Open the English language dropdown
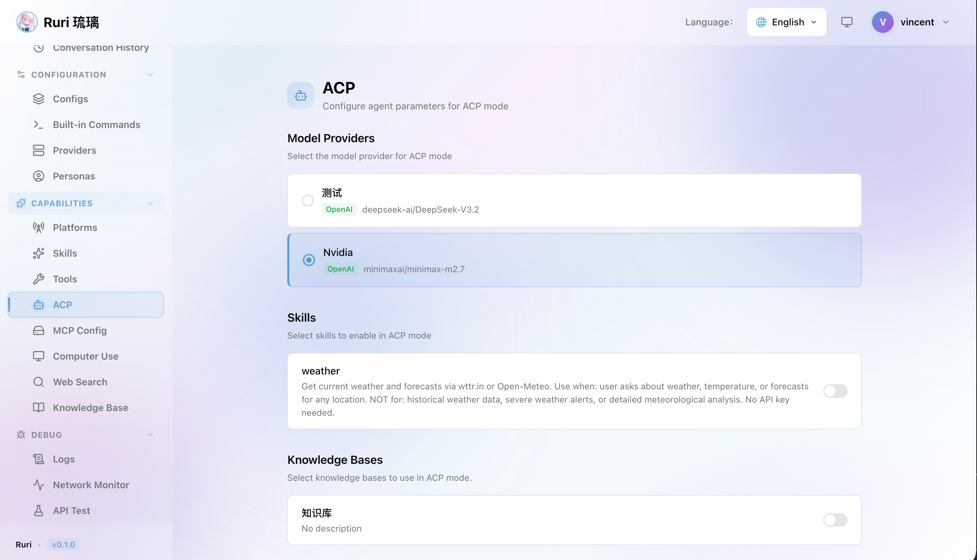The image size is (977, 560). click(x=787, y=22)
